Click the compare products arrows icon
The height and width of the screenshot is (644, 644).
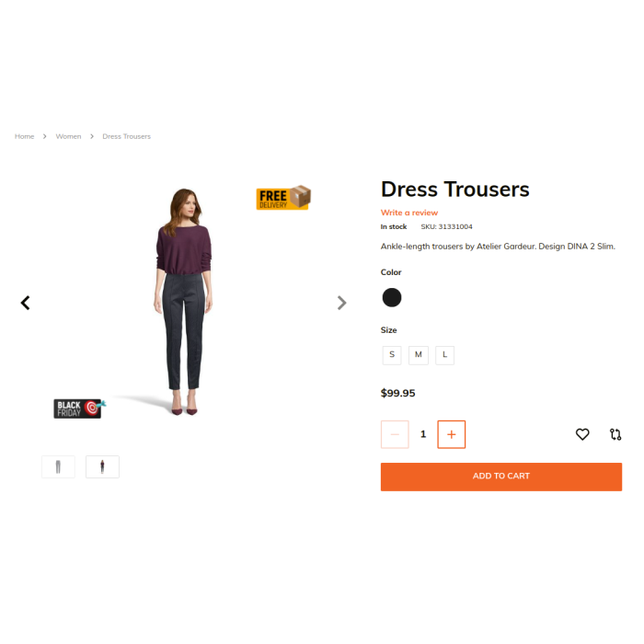(x=615, y=434)
